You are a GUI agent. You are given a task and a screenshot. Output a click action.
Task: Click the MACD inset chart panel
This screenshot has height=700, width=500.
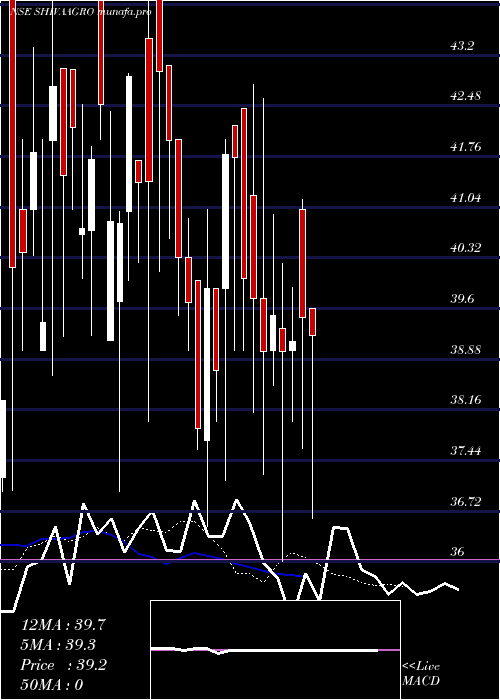coord(275,650)
